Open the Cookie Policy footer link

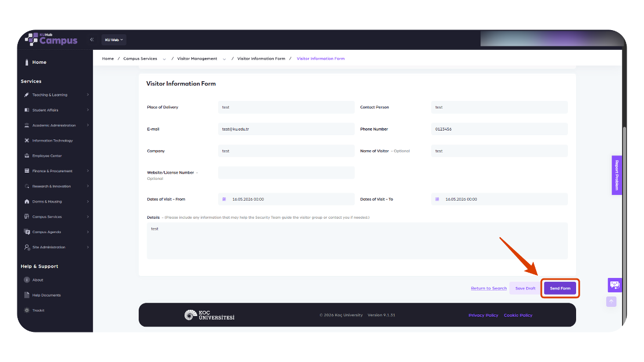(x=518, y=316)
